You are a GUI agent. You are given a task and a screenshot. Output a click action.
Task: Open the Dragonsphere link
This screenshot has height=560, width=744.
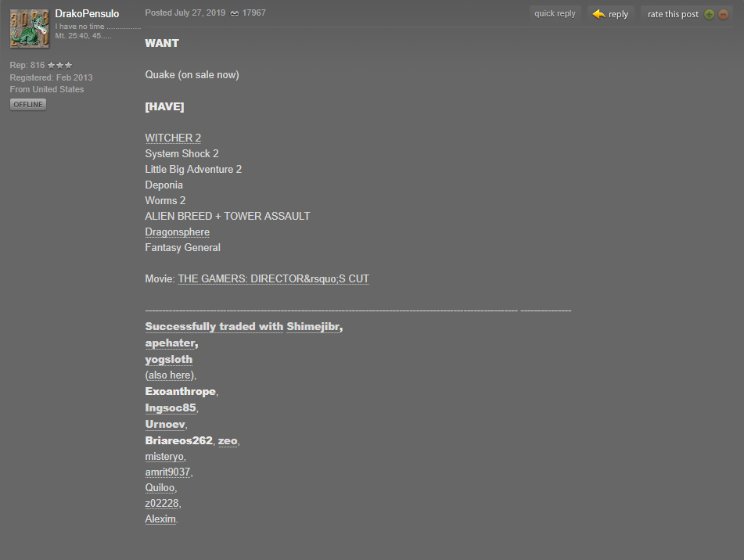pyautogui.click(x=178, y=232)
